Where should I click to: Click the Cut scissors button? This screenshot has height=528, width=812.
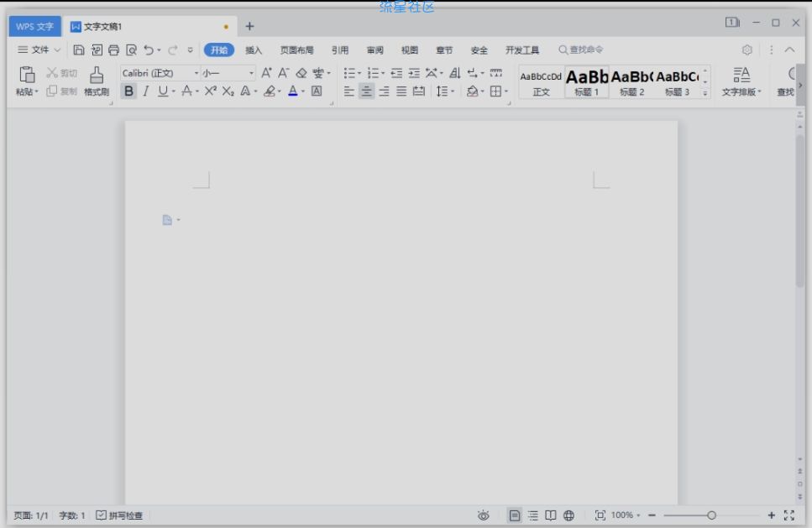61,73
